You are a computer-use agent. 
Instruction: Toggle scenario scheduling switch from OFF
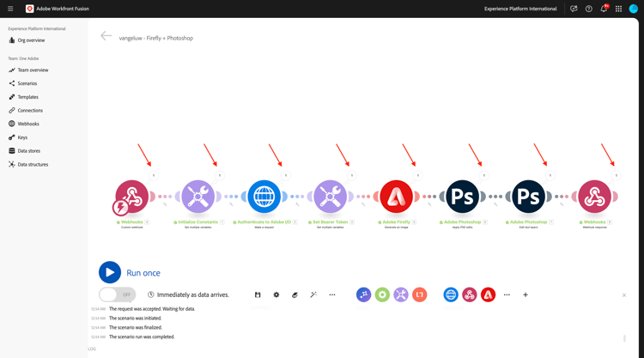[x=118, y=294]
